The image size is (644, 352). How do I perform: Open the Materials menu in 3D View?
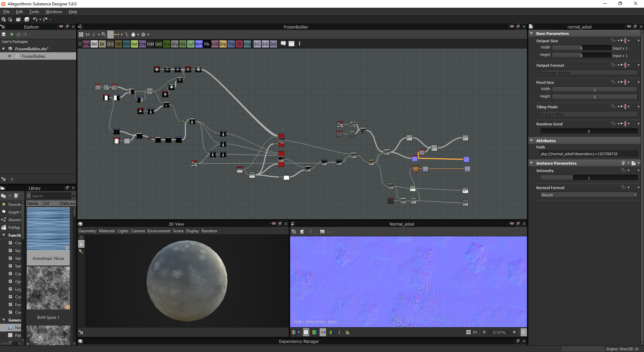pos(107,231)
